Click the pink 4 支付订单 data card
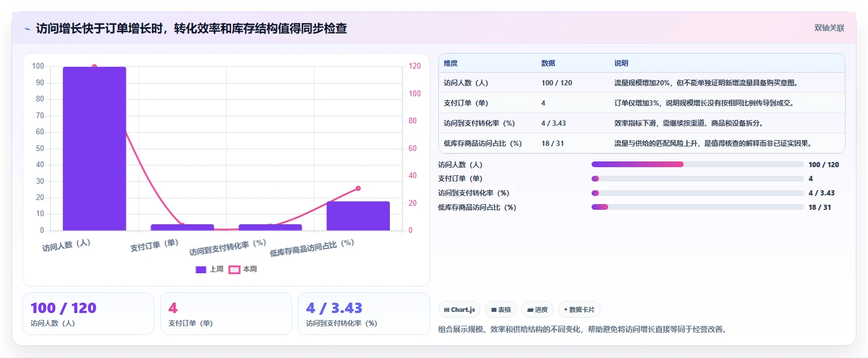 226,314
